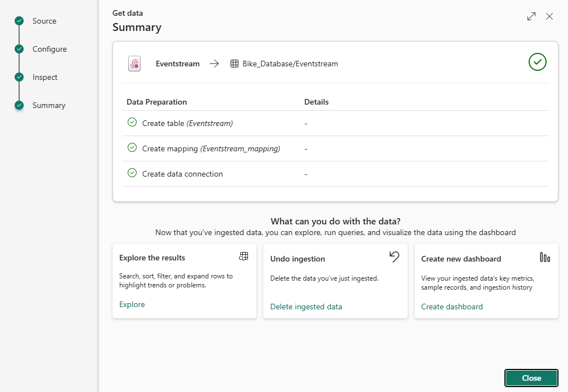Click the Explore link
Image resolution: width=568 pixels, height=392 pixels.
click(x=132, y=304)
